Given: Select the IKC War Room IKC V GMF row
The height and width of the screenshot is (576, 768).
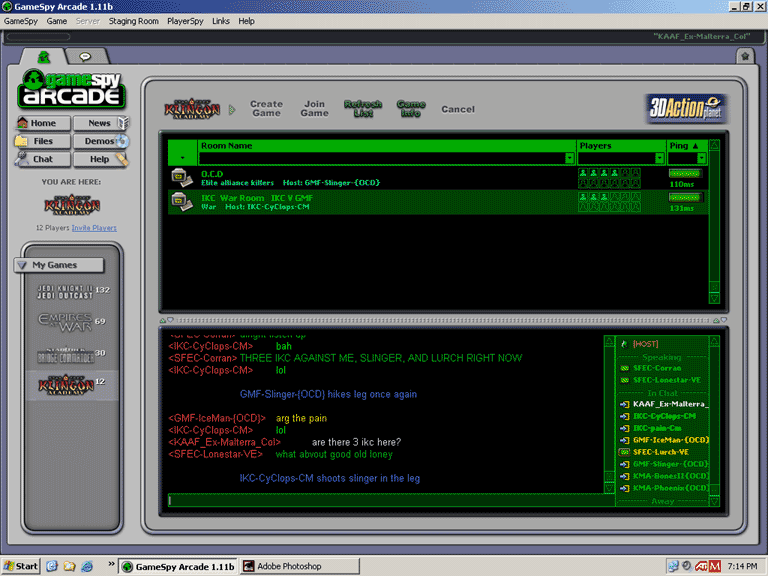Looking at the screenshot, I should coord(438,202).
